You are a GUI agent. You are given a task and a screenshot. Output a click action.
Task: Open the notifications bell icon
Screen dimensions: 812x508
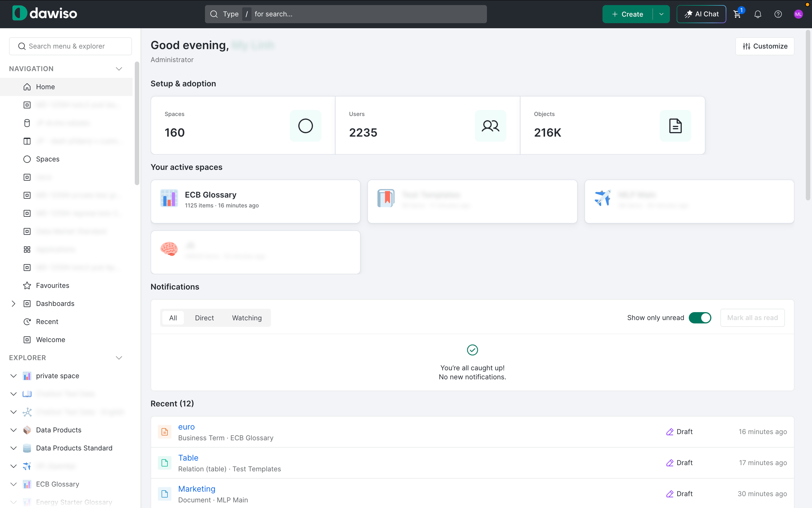(758, 14)
